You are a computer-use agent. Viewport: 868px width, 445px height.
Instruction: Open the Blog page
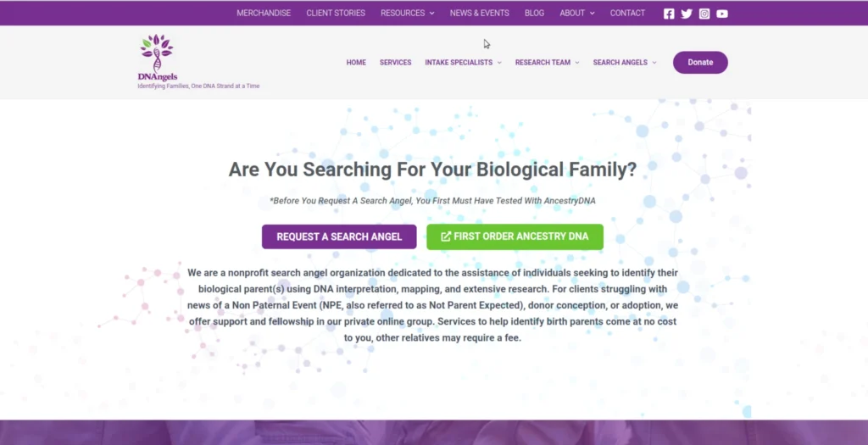click(534, 14)
